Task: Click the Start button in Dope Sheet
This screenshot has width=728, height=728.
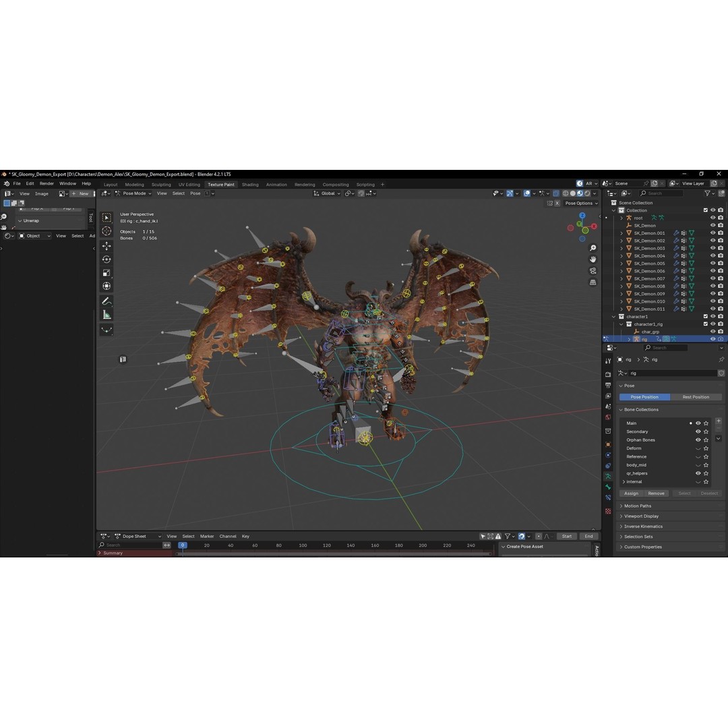Action: coord(567,537)
